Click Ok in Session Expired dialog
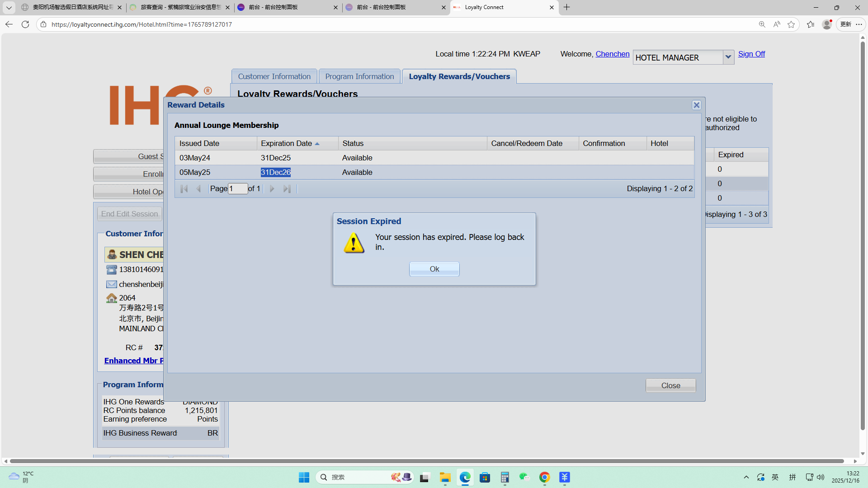The height and width of the screenshot is (488, 868). tap(434, 269)
